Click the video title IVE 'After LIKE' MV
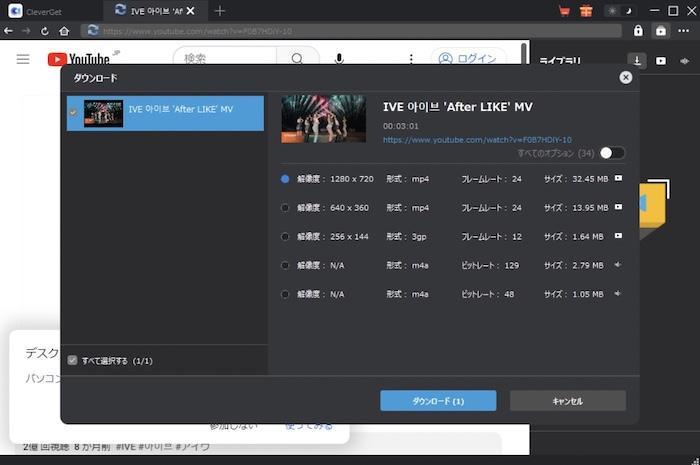Viewport: 700px width, 465px height. (458, 107)
